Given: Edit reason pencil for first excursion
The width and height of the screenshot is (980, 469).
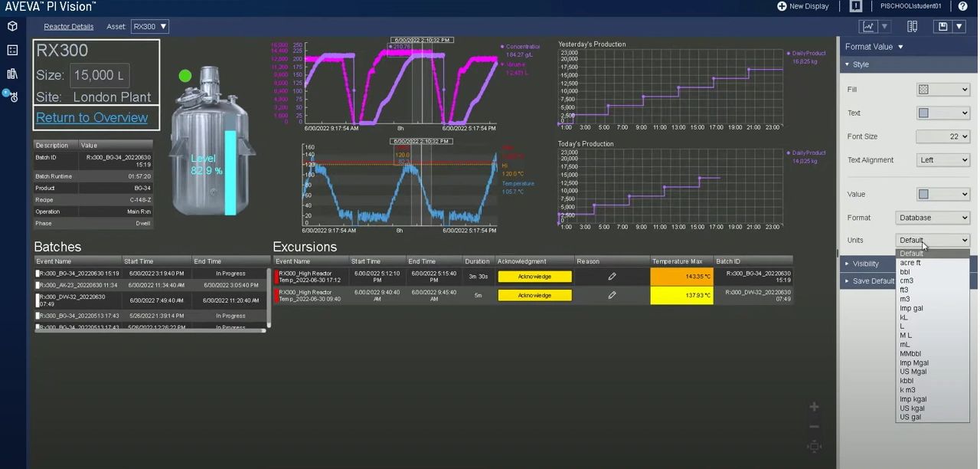Looking at the screenshot, I should click(x=612, y=276).
